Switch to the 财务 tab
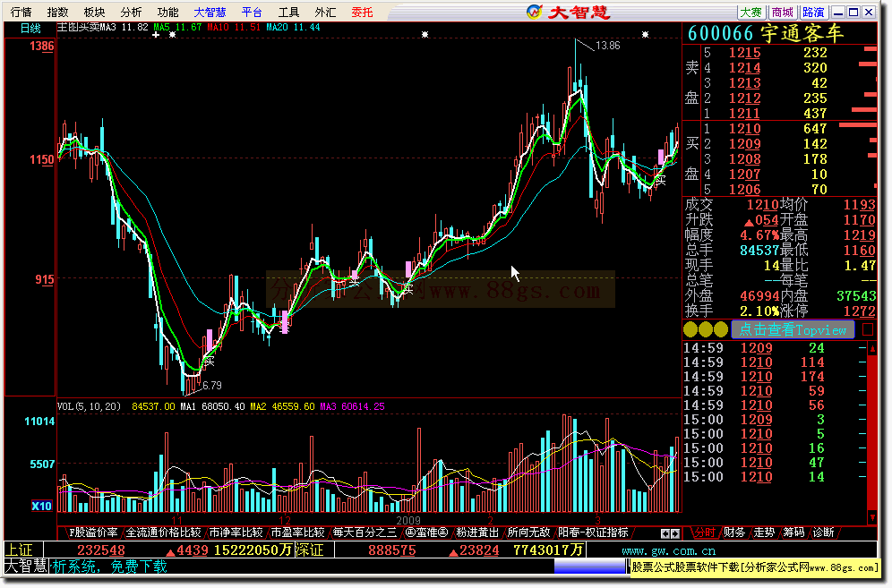 [x=733, y=533]
